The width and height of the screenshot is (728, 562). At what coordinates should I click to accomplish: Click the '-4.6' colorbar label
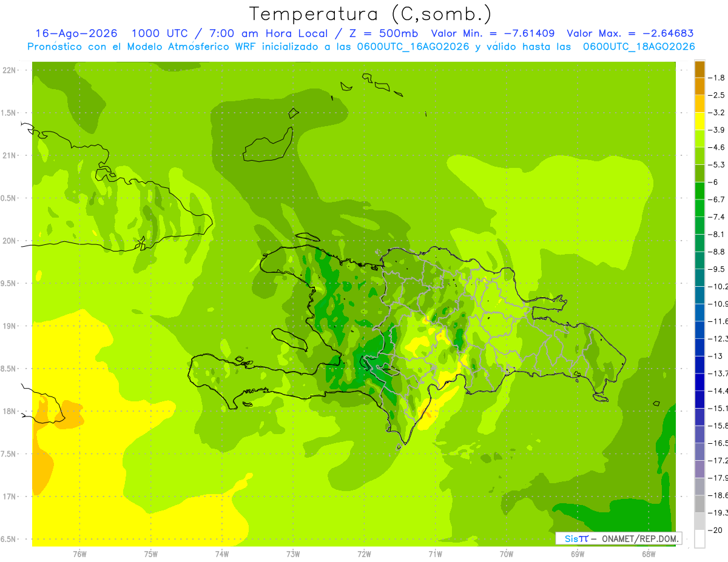coord(716,147)
